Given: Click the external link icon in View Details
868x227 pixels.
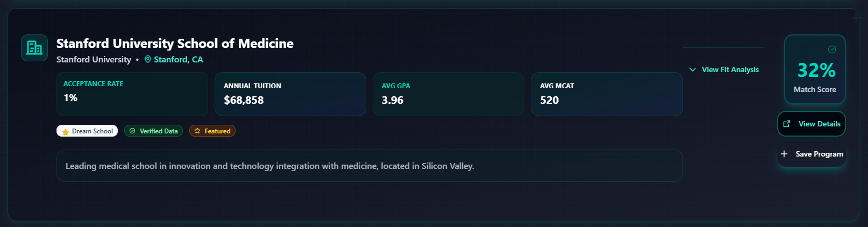Looking at the screenshot, I should tap(787, 124).
